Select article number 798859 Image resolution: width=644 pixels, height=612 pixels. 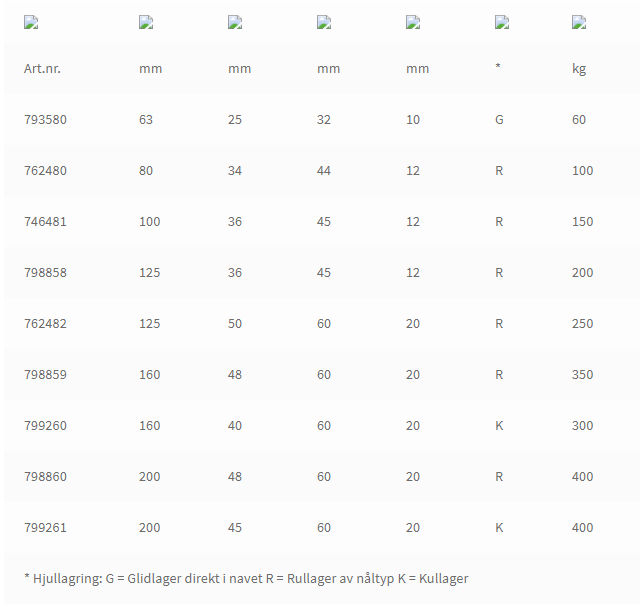tap(45, 375)
